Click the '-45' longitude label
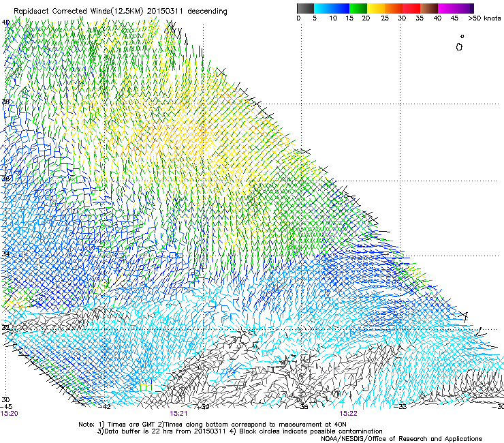Screen dimensions: 504x443 (x=5, y=407)
